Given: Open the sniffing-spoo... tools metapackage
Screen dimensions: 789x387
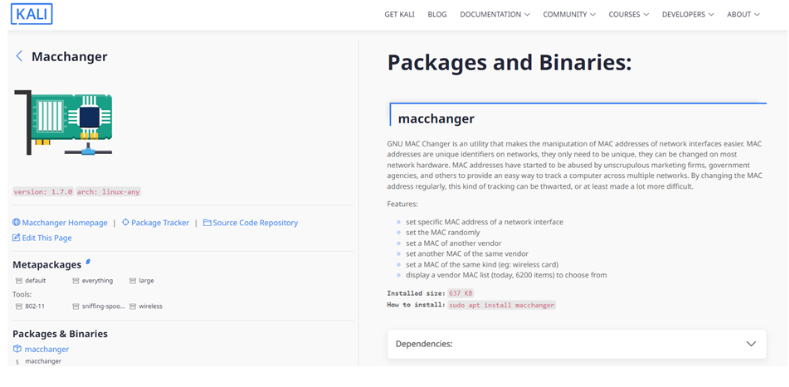Looking at the screenshot, I should [103, 306].
